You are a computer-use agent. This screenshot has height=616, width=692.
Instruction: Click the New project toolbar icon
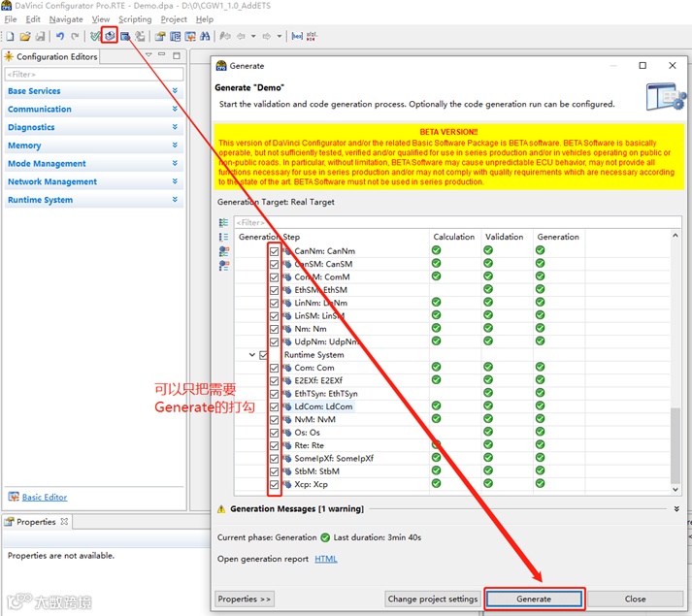click(x=10, y=36)
